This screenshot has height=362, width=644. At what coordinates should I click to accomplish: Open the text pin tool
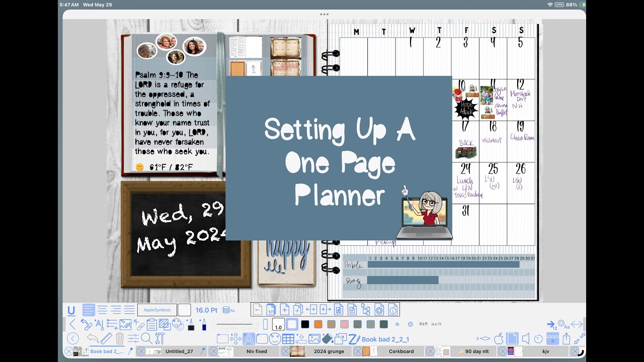[x=100, y=325]
